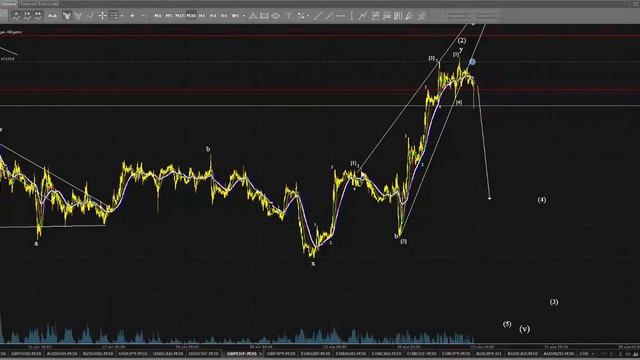Select the Fibonacci percent tool
This screenshot has width=640, height=360.
[x=301, y=16]
